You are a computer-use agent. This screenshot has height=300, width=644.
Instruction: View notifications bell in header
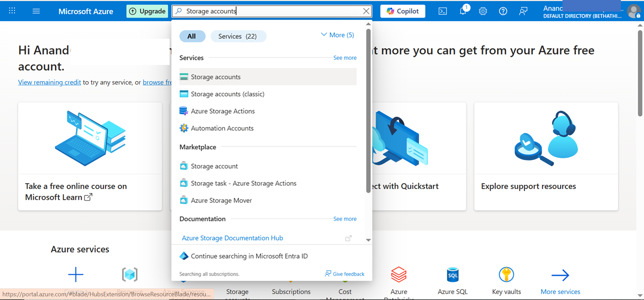point(463,11)
